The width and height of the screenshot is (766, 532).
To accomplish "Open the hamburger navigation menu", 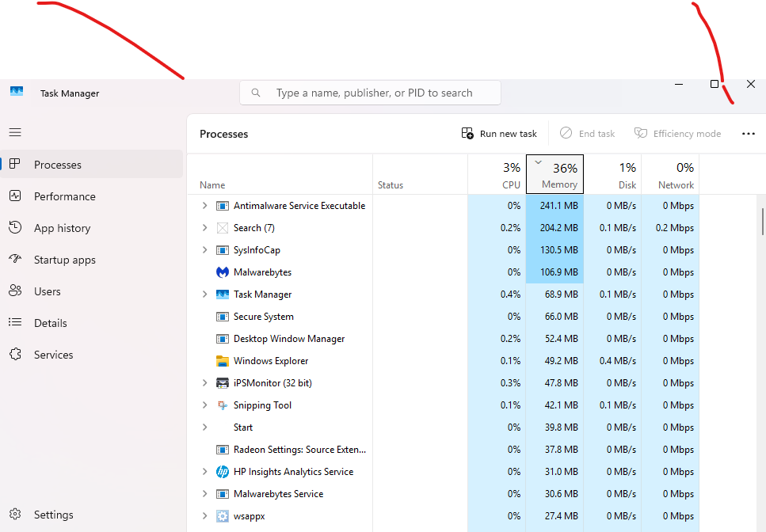I will point(15,132).
